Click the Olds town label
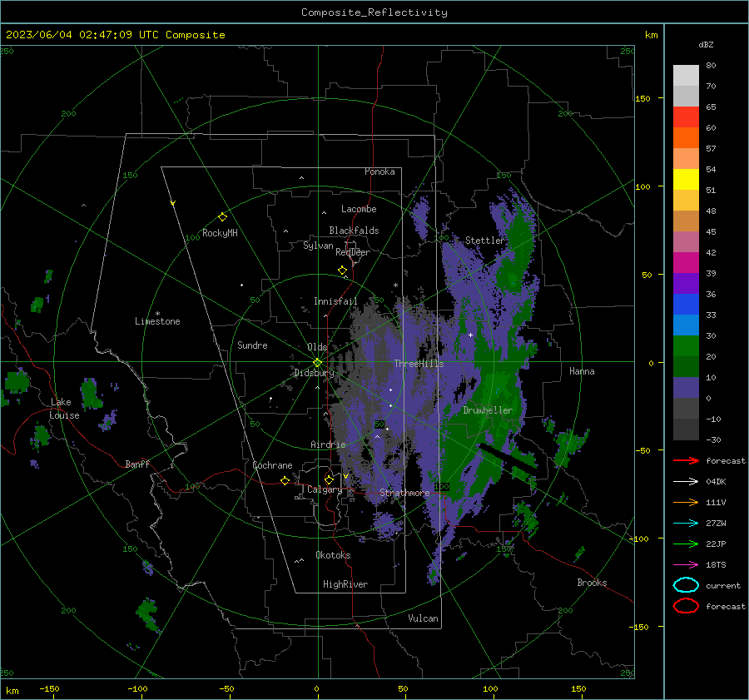This screenshot has height=700, width=749. pos(317,347)
